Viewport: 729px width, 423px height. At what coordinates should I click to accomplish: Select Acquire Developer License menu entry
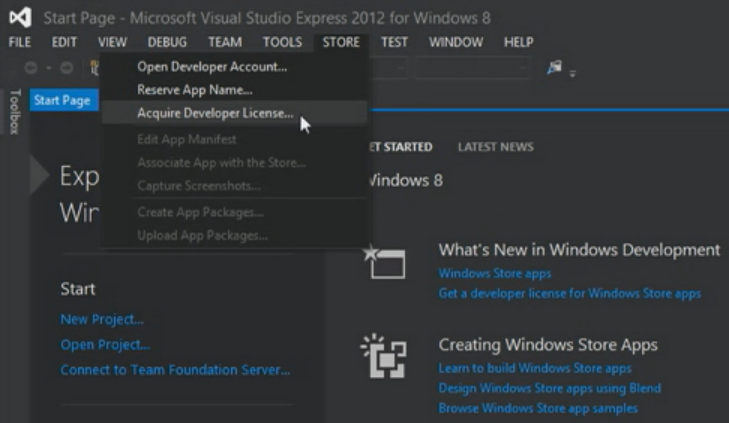pos(234,113)
